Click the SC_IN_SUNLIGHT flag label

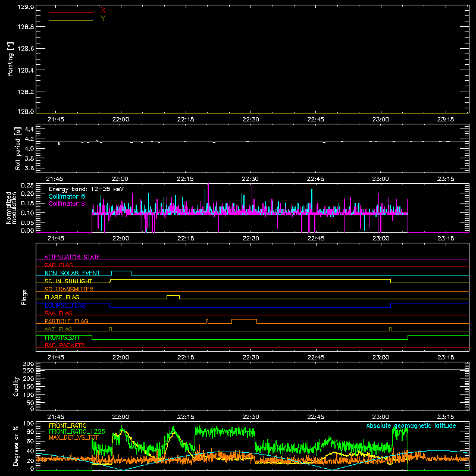68,281
